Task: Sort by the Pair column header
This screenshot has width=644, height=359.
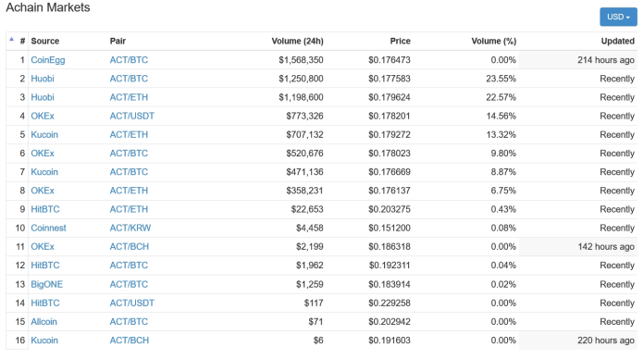Action: pyautogui.click(x=118, y=41)
